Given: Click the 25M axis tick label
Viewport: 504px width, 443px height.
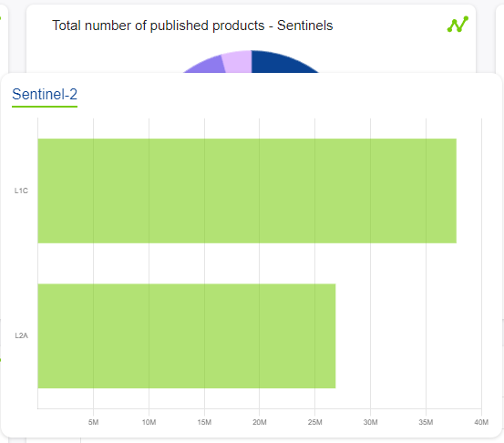Looking at the screenshot, I should point(315,422).
